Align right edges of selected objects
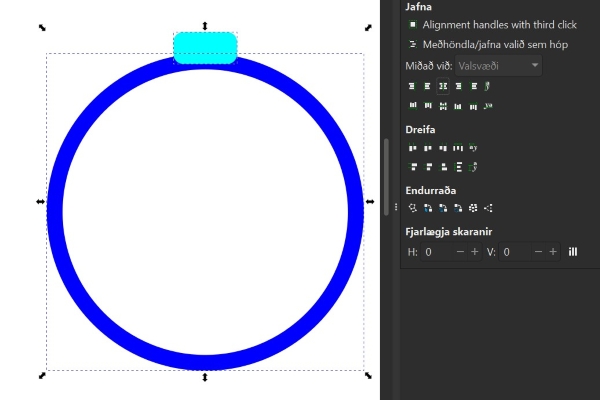600x400 pixels. 458,87
